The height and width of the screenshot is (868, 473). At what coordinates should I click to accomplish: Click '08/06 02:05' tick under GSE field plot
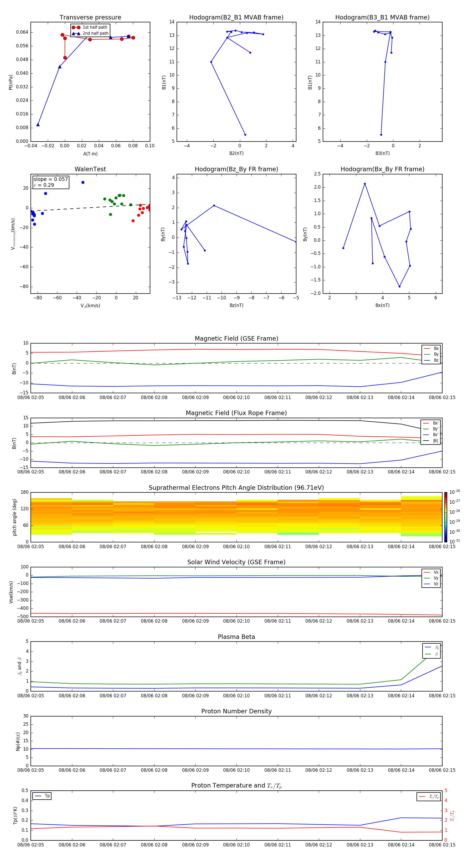click(x=31, y=398)
